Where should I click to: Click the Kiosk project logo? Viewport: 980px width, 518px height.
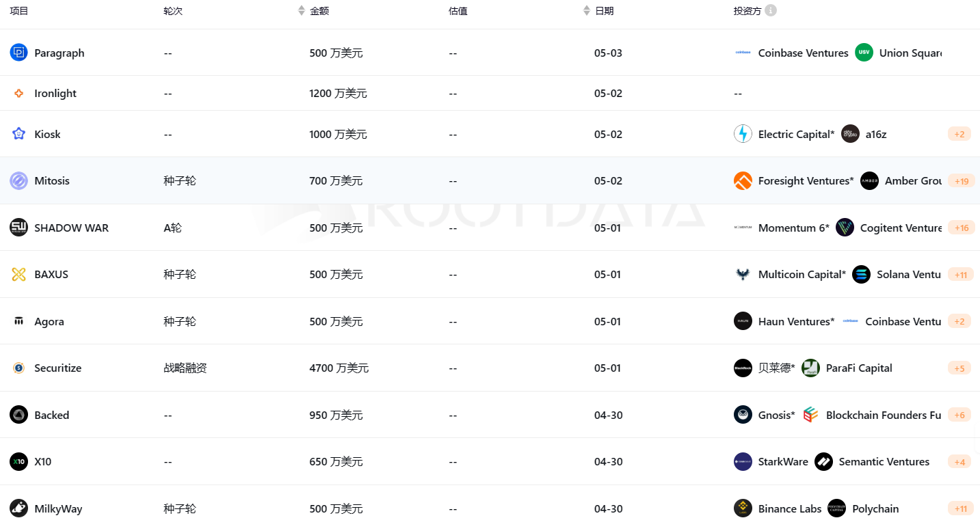pos(18,134)
